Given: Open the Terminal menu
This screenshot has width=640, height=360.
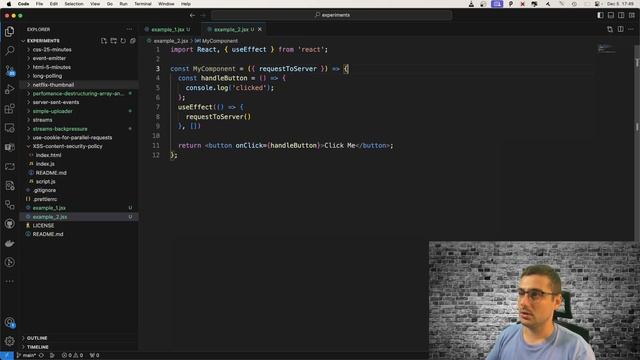Looking at the screenshot, I should point(143,4).
